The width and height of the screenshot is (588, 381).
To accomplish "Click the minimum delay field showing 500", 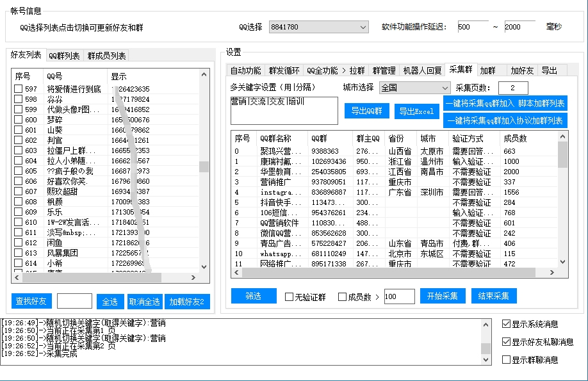I will pos(473,27).
